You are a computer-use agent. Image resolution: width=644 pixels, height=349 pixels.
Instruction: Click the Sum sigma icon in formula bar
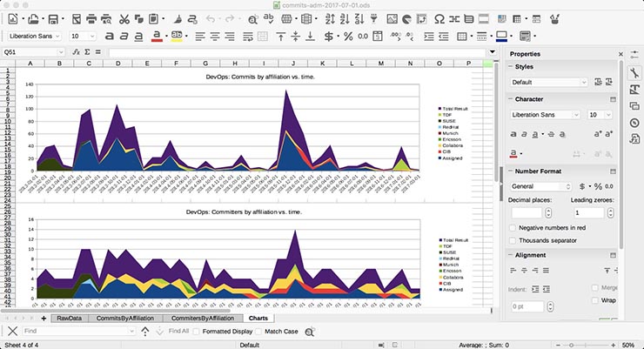(x=87, y=52)
